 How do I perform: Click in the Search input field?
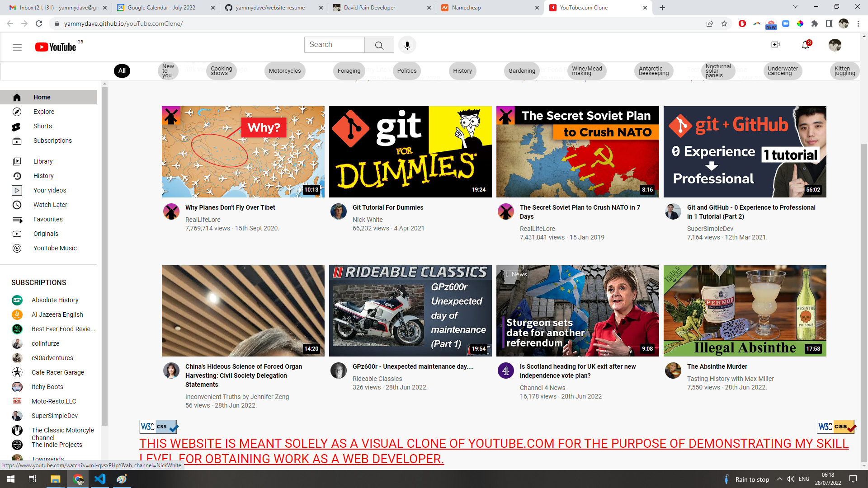point(335,45)
